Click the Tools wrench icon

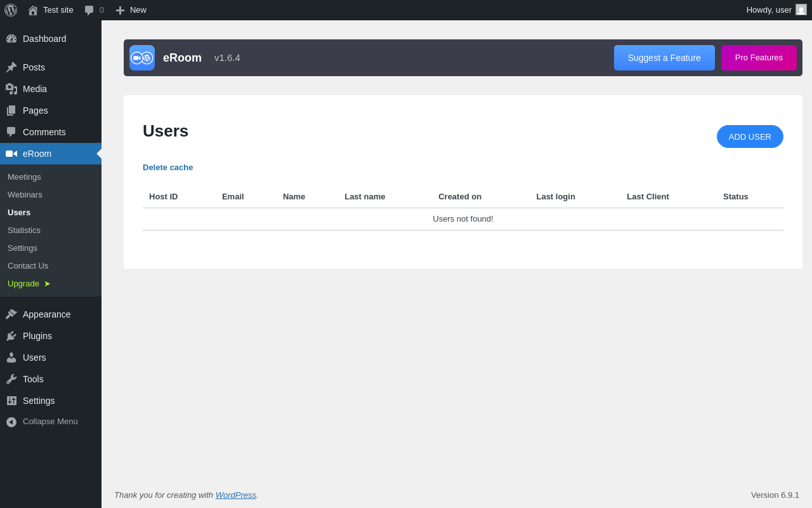[11, 379]
